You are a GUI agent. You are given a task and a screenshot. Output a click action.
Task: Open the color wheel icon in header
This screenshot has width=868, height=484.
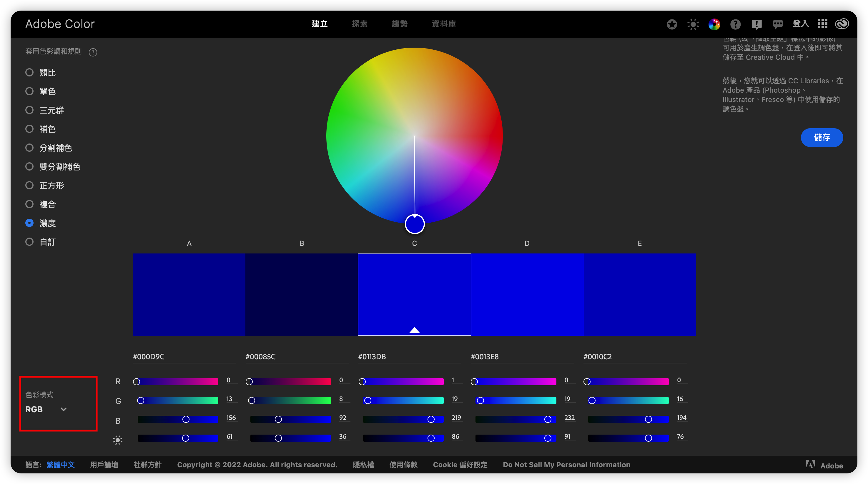(x=714, y=24)
